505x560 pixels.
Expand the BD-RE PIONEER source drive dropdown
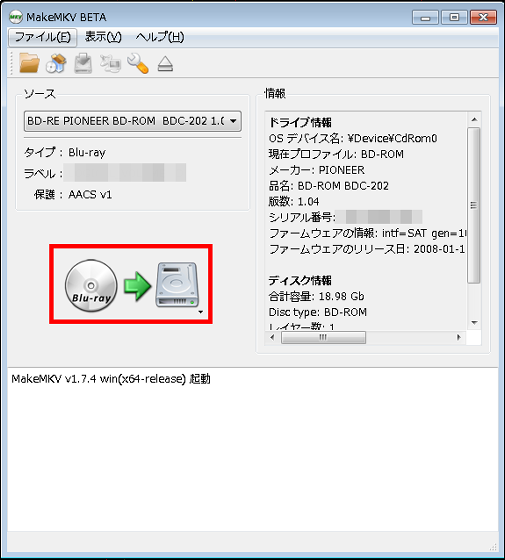(132, 121)
